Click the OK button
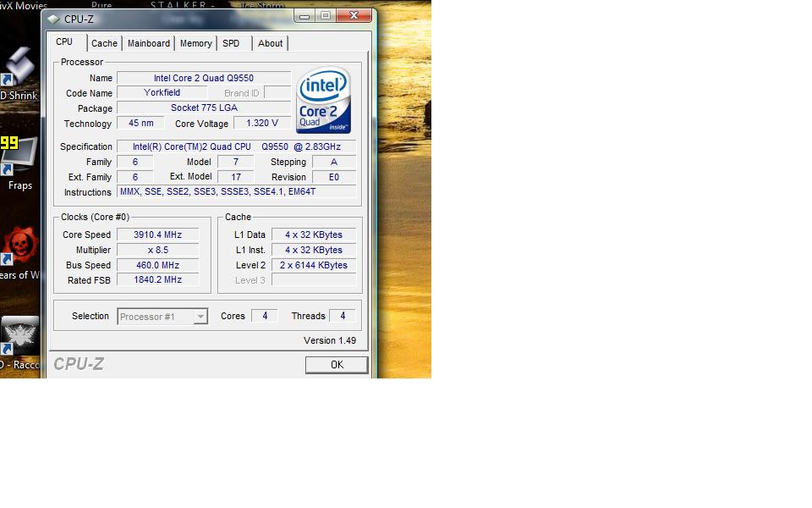The height and width of the screenshot is (508, 812). pos(337,365)
